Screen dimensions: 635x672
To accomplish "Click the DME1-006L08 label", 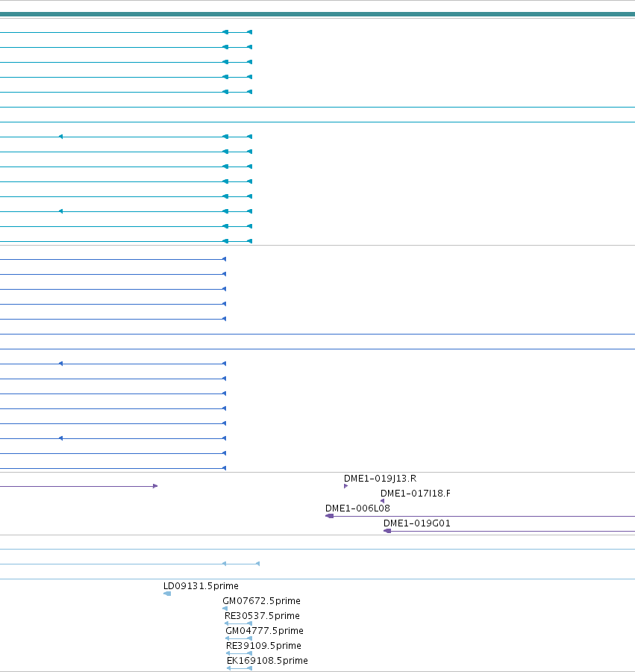I will (x=357, y=508).
